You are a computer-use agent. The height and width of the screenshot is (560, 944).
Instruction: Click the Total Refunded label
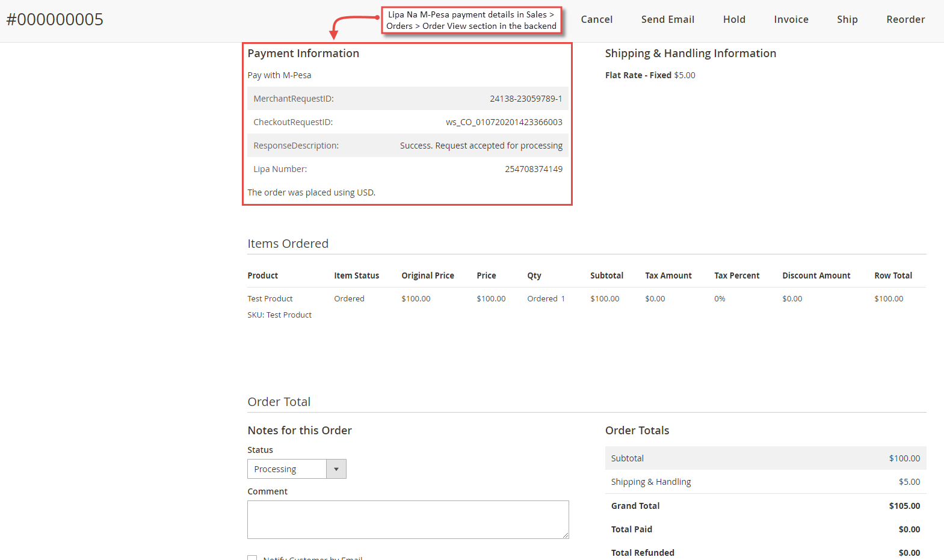pos(643,553)
